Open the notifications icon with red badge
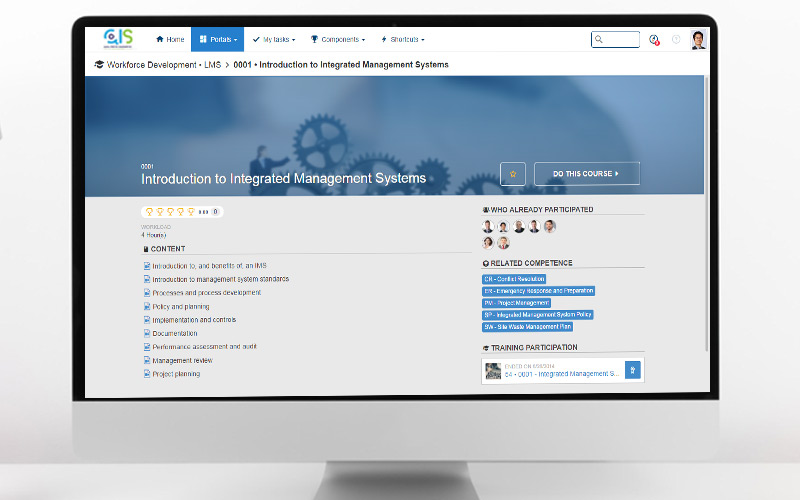Screen dimensions: 800x500 pos(654,40)
